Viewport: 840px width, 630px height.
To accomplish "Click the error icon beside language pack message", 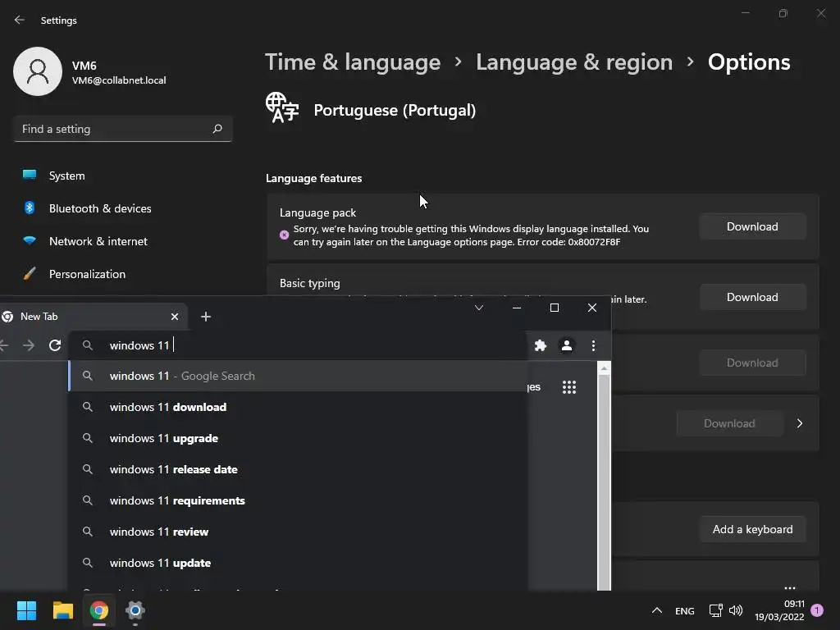I will pyautogui.click(x=285, y=235).
